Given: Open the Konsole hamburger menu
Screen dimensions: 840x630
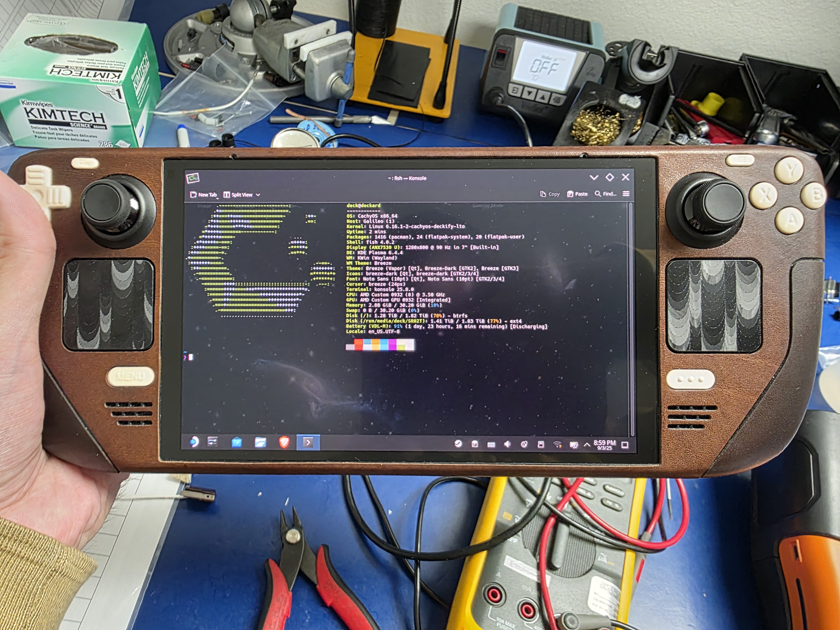Looking at the screenshot, I should [x=626, y=194].
